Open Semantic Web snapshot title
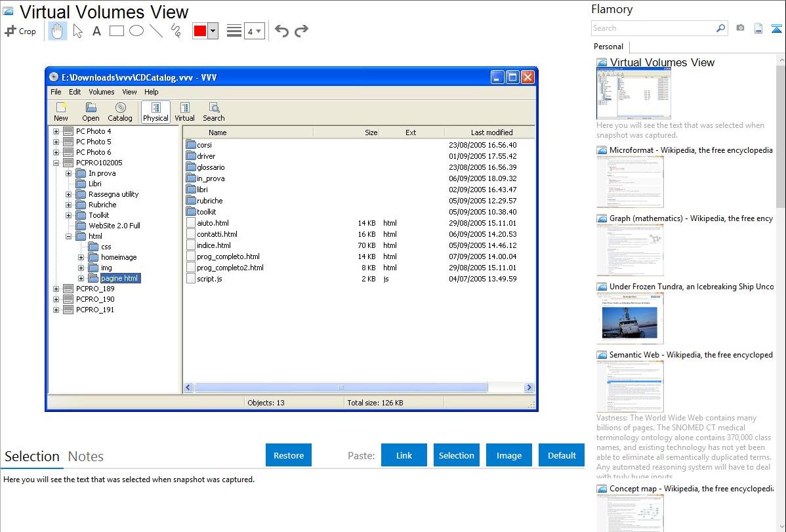The width and height of the screenshot is (786, 532). [x=691, y=355]
